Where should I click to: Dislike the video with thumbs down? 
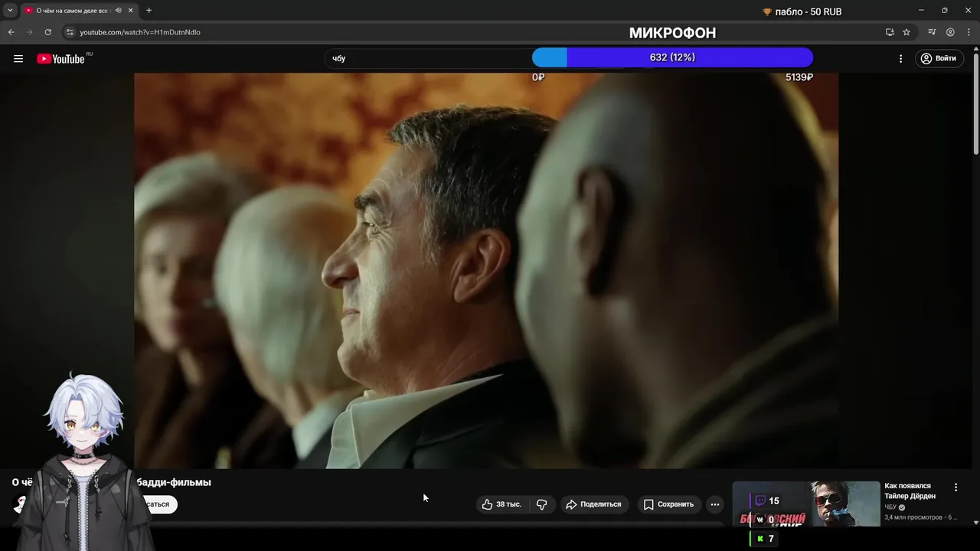tap(541, 504)
